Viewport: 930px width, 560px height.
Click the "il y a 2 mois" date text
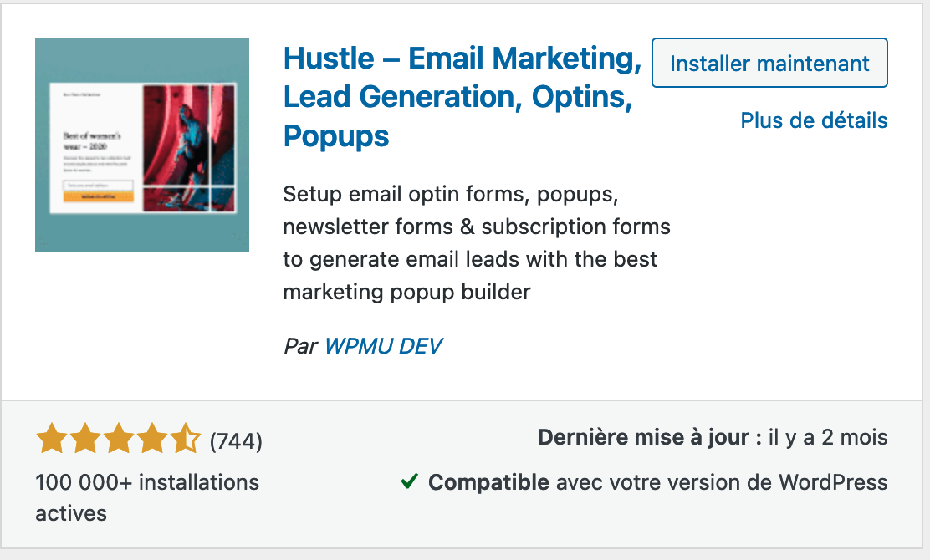[828, 438]
